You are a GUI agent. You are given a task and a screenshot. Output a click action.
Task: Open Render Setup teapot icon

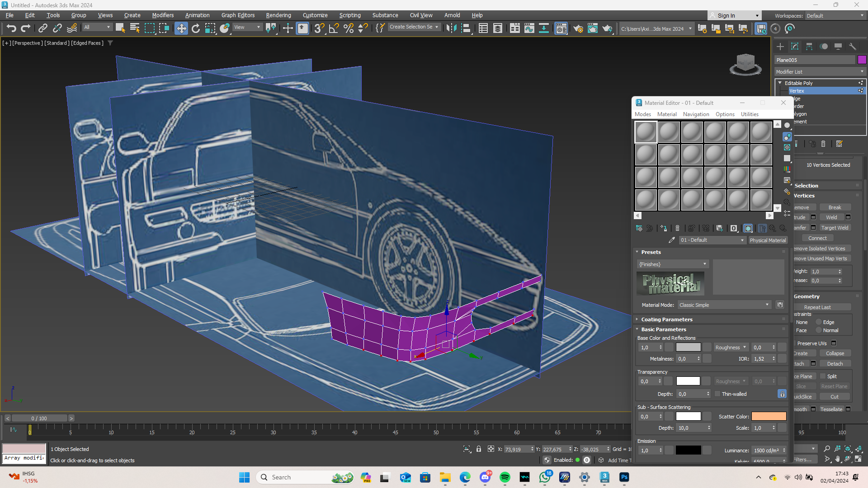578,28
